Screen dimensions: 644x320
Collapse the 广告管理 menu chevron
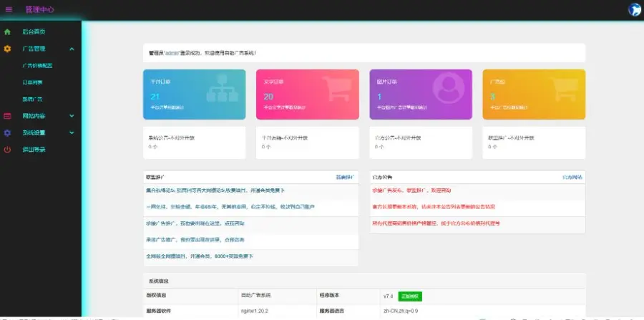click(72, 49)
